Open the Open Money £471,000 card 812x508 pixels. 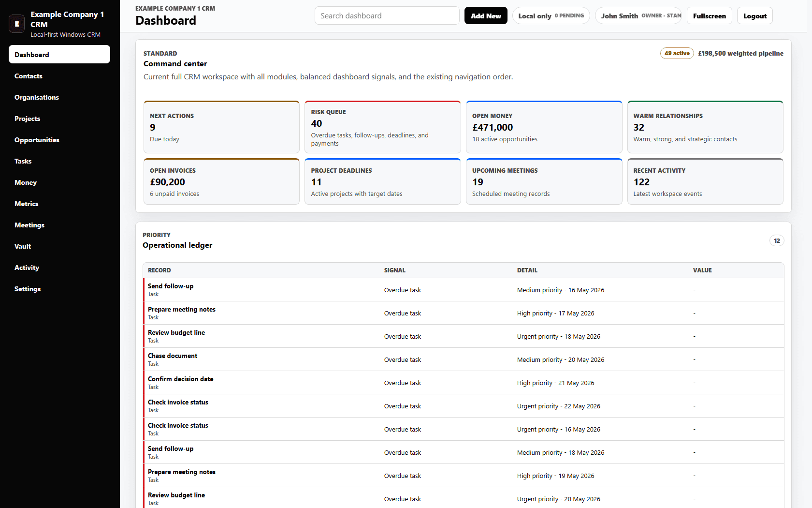(544, 127)
